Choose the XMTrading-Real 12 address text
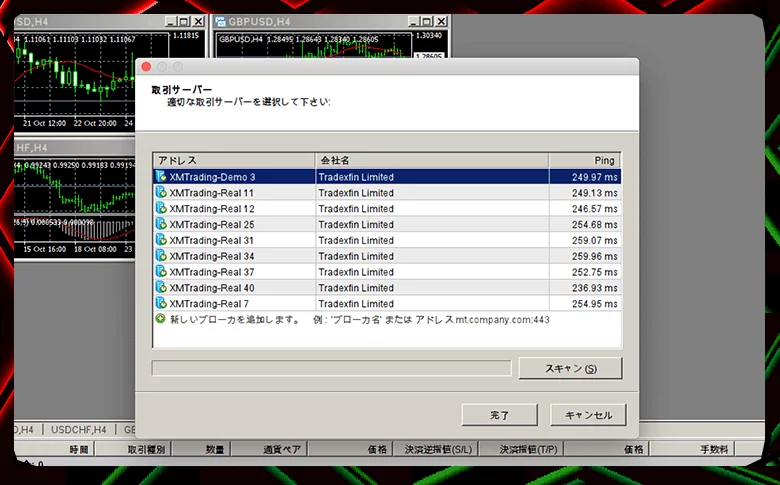Image resolution: width=780 pixels, height=485 pixels. click(x=211, y=209)
